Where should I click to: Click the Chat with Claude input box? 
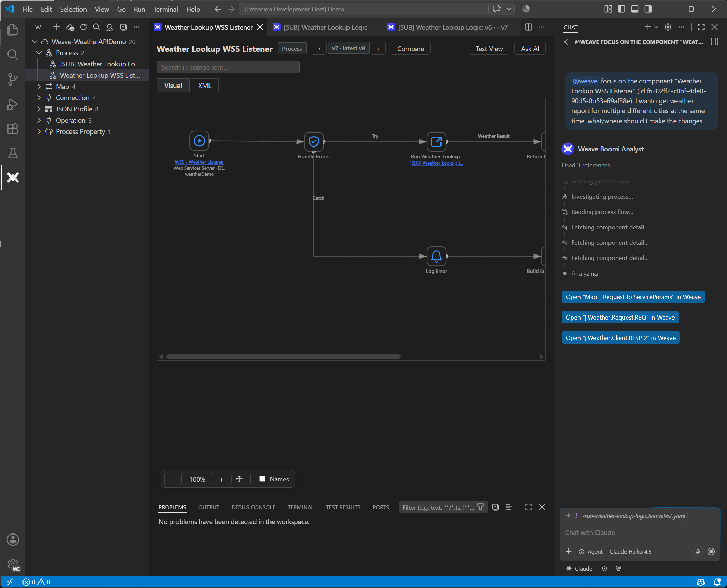coord(639,532)
